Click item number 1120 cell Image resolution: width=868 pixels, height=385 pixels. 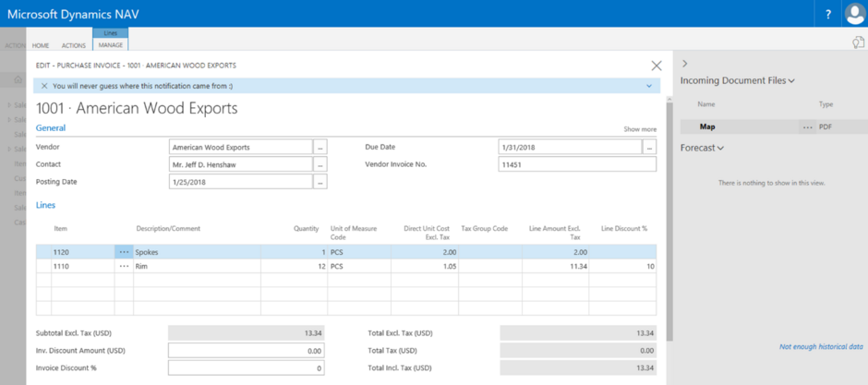[83, 252]
